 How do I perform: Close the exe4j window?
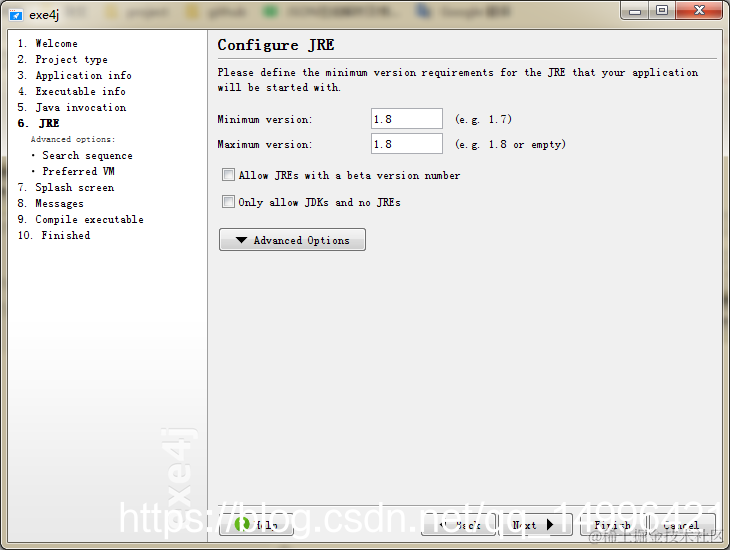click(x=699, y=10)
